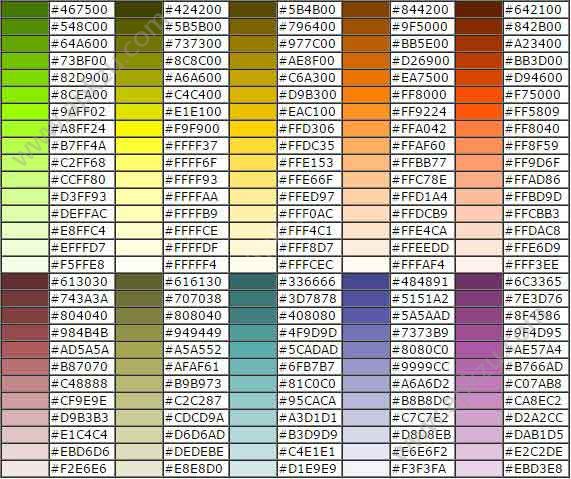Pick the pale pink #F2E6E6 swatch

(x=25, y=469)
